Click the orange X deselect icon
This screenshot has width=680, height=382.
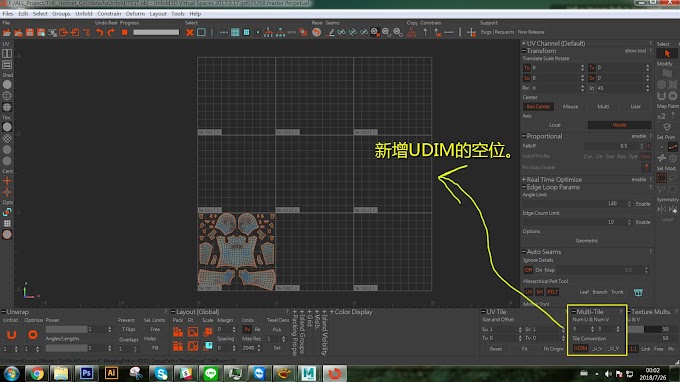pos(190,33)
